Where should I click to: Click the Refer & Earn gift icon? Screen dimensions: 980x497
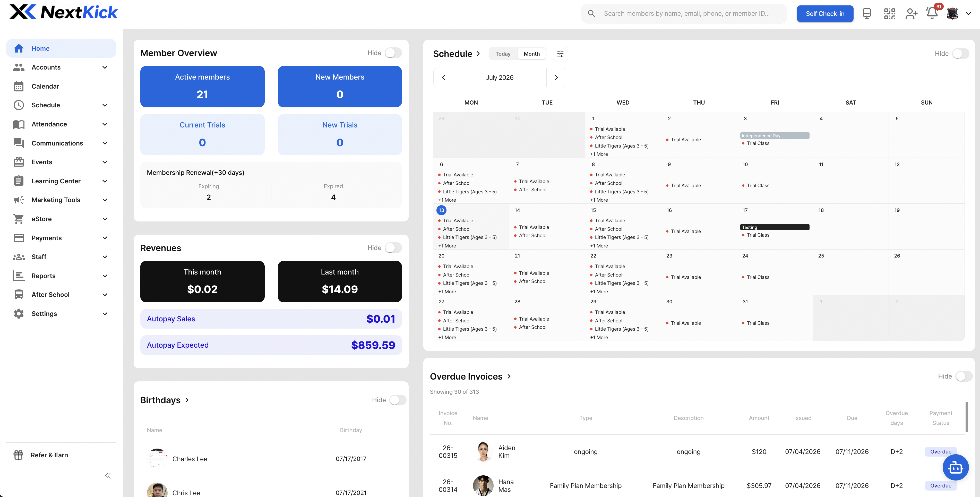point(18,455)
